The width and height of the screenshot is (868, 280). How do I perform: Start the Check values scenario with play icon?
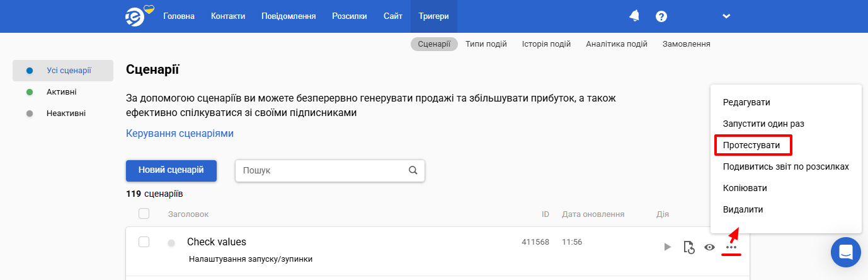pyautogui.click(x=668, y=247)
